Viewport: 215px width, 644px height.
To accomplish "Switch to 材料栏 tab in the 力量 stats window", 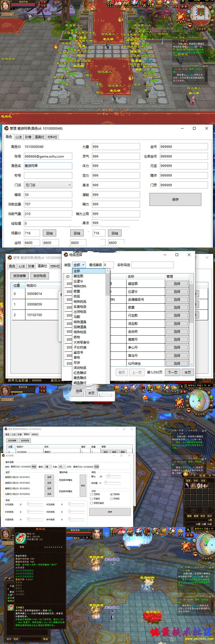I will click(x=52, y=137).
